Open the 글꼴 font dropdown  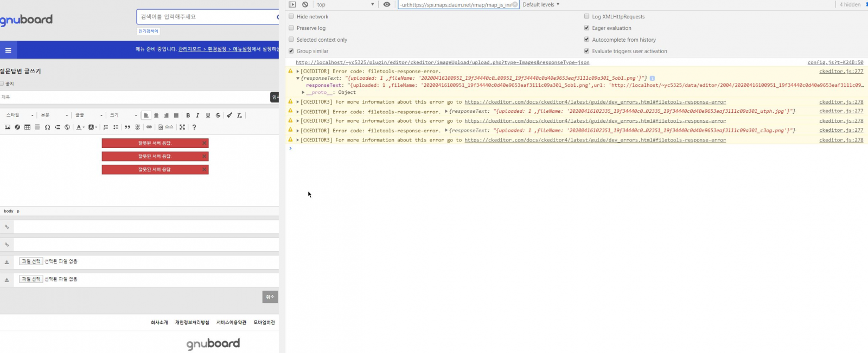point(89,115)
